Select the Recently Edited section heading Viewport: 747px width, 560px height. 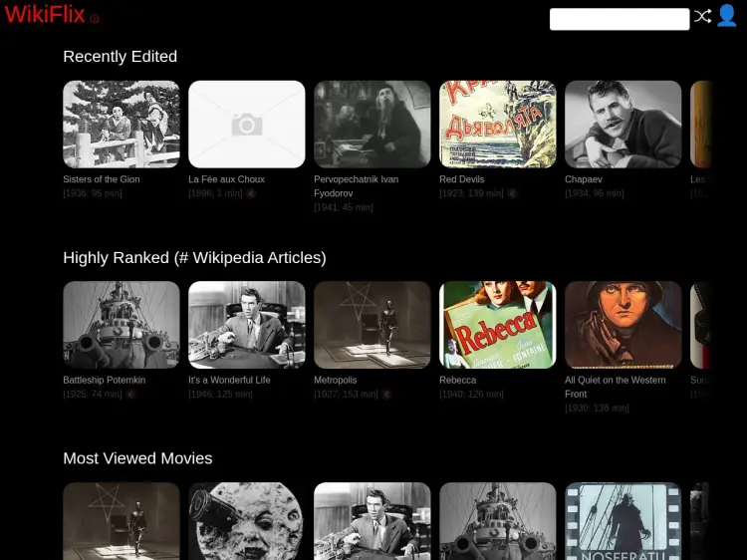pos(121,56)
